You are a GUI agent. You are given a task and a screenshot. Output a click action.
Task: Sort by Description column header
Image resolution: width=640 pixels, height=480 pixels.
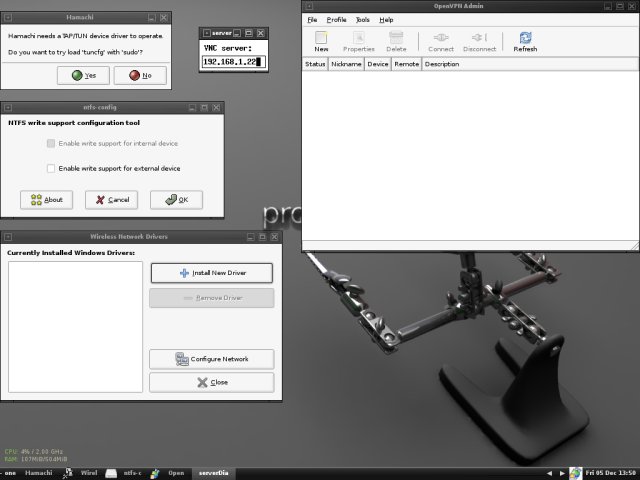[530, 64]
